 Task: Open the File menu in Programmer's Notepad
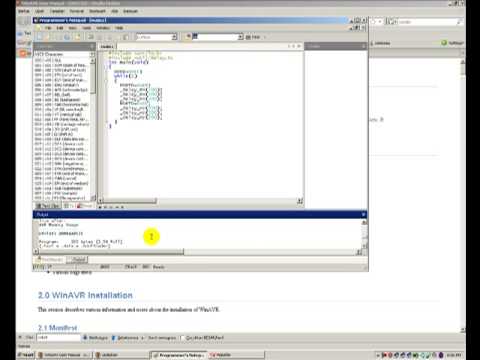click(48, 28)
